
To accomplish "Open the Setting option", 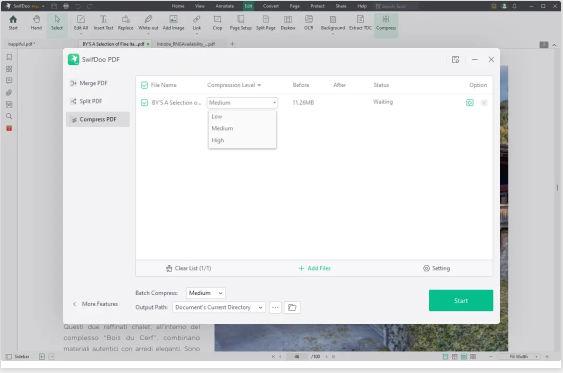I will (437, 268).
